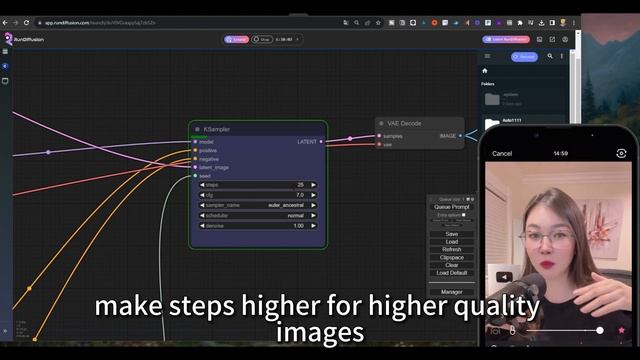The width and height of the screenshot is (640, 360).
Task: Decrease the cfg value arrow
Action: (202, 195)
